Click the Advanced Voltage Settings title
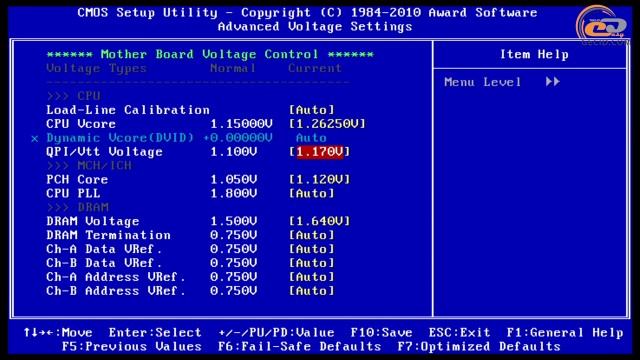Viewport: 640px width, 360px height. coord(315,27)
